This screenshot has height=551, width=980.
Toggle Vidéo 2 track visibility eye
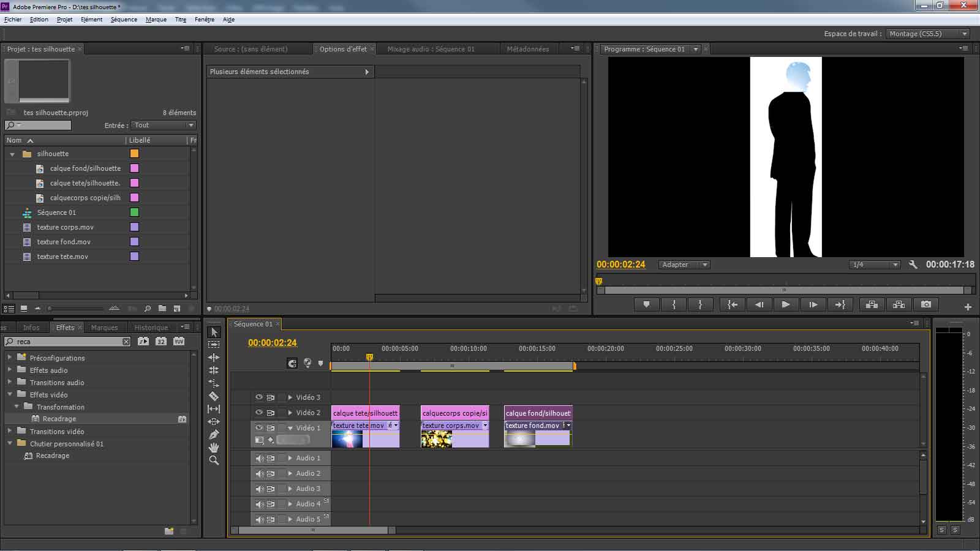pos(259,413)
